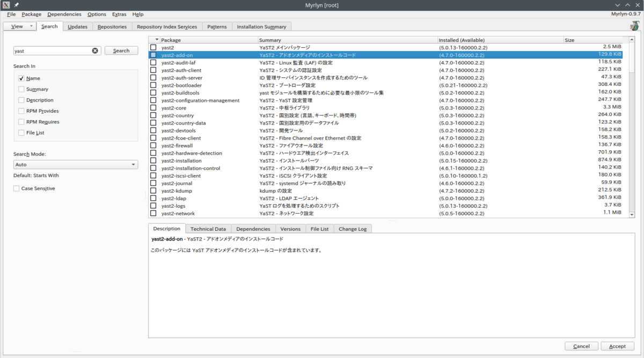644x358 pixels.
Task: Select the yast2-journal package row
Action: point(385,183)
